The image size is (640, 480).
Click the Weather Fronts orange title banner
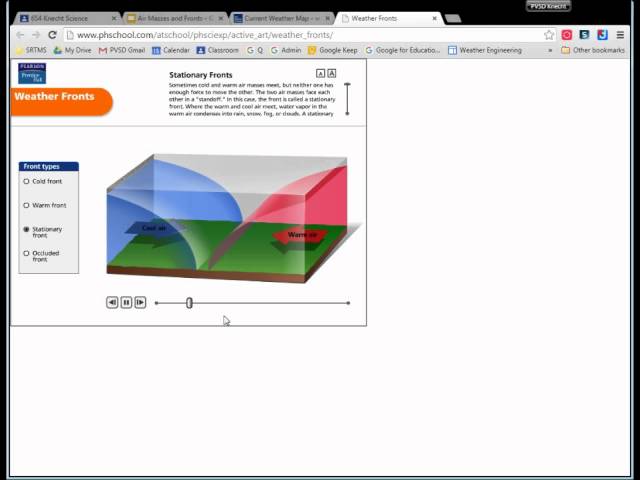(x=61, y=102)
